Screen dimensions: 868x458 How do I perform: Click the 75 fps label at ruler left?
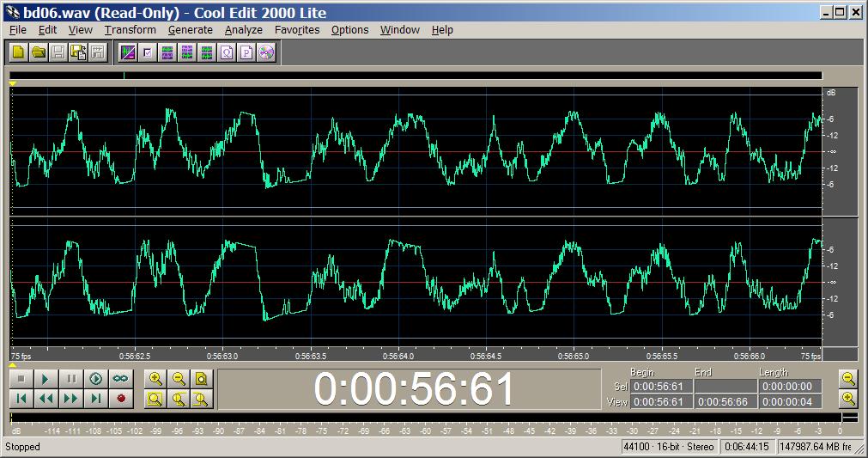click(x=21, y=356)
